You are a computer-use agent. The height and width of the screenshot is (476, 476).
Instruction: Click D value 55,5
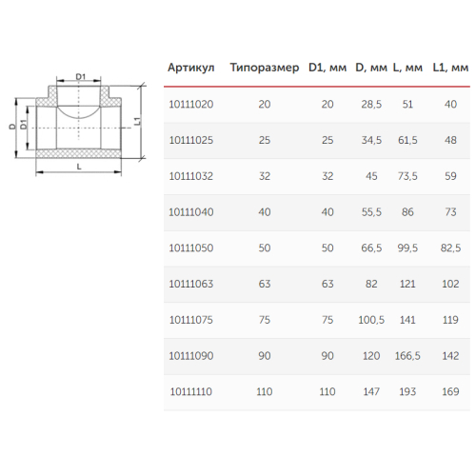click(371, 212)
